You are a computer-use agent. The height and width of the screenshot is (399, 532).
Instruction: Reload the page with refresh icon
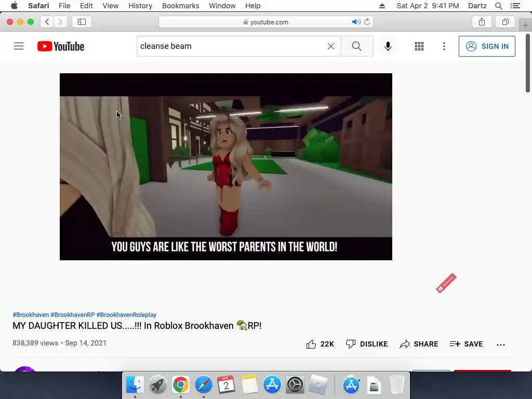367,22
